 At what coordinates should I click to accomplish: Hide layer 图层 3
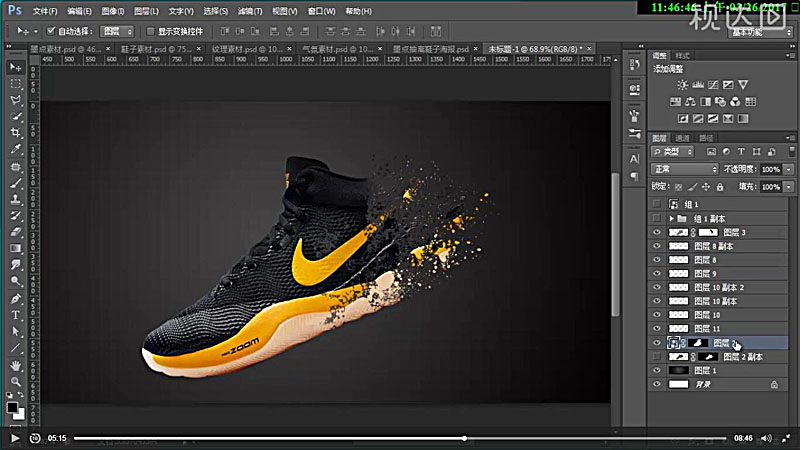(657, 232)
